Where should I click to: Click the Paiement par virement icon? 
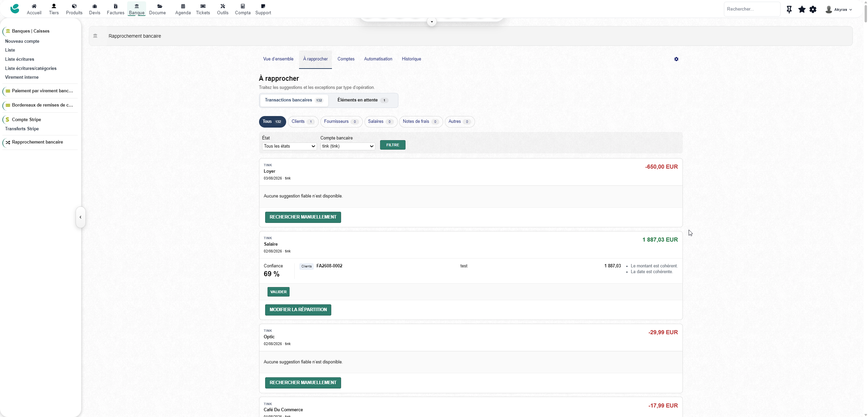8,91
